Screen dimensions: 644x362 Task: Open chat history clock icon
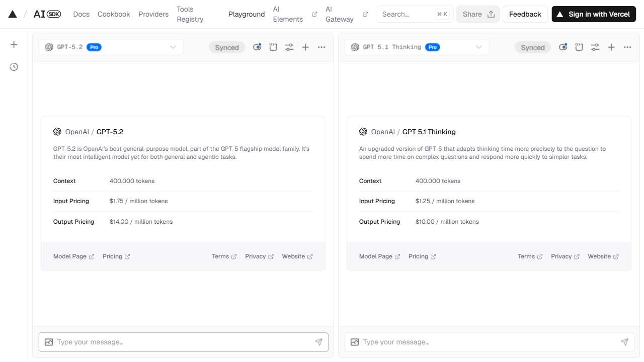click(14, 67)
